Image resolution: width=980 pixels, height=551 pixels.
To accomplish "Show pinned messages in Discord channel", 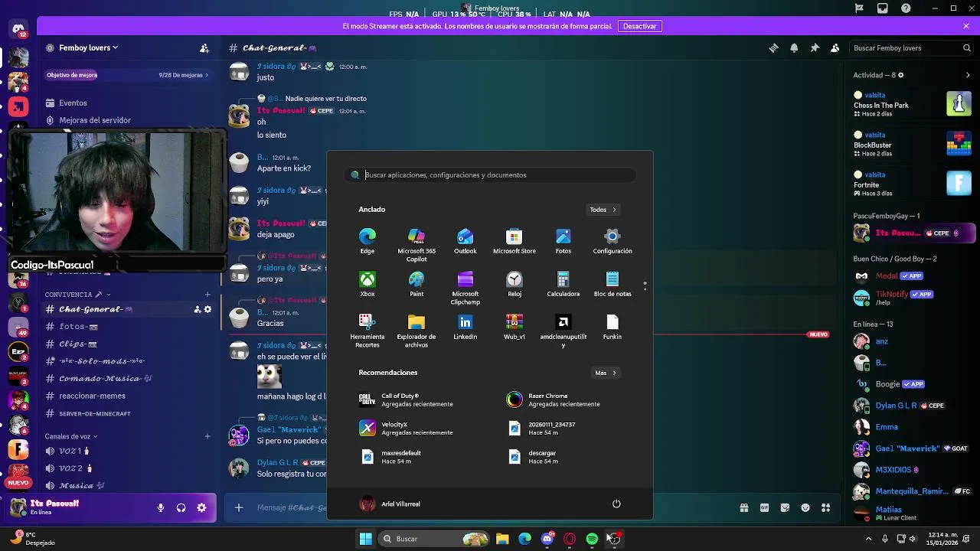I will pos(815,47).
